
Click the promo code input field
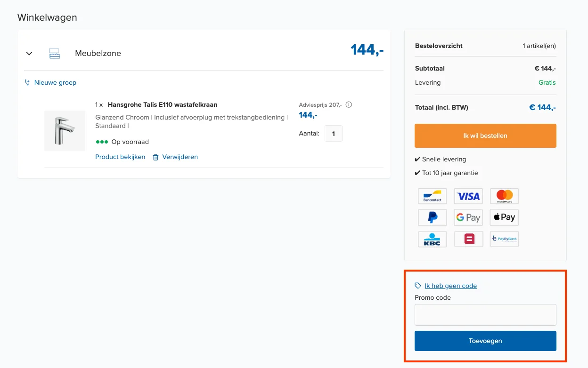pos(485,314)
